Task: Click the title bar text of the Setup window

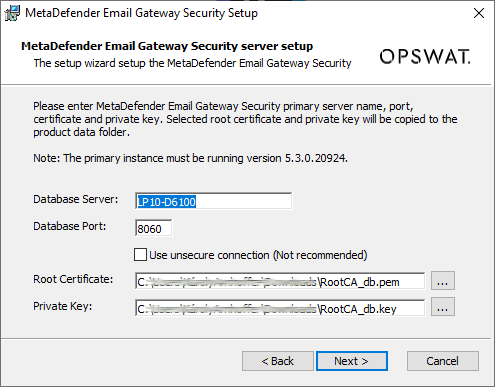Action: [141, 13]
